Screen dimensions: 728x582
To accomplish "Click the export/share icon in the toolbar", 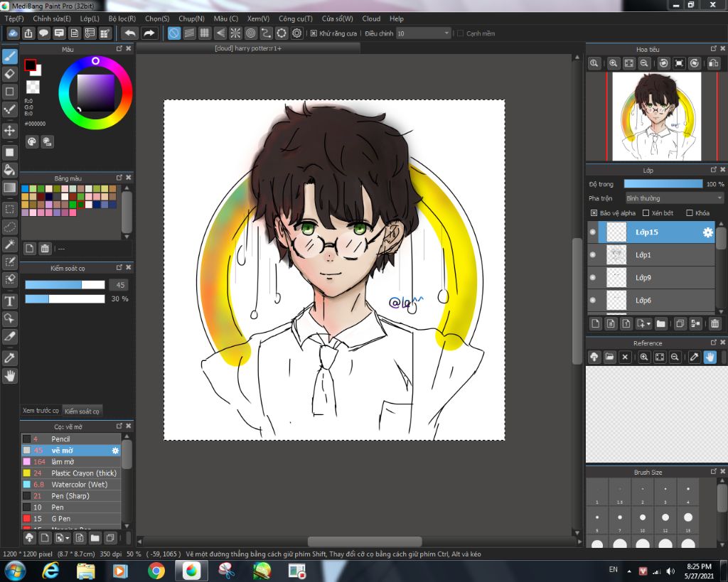I will coord(28,33).
